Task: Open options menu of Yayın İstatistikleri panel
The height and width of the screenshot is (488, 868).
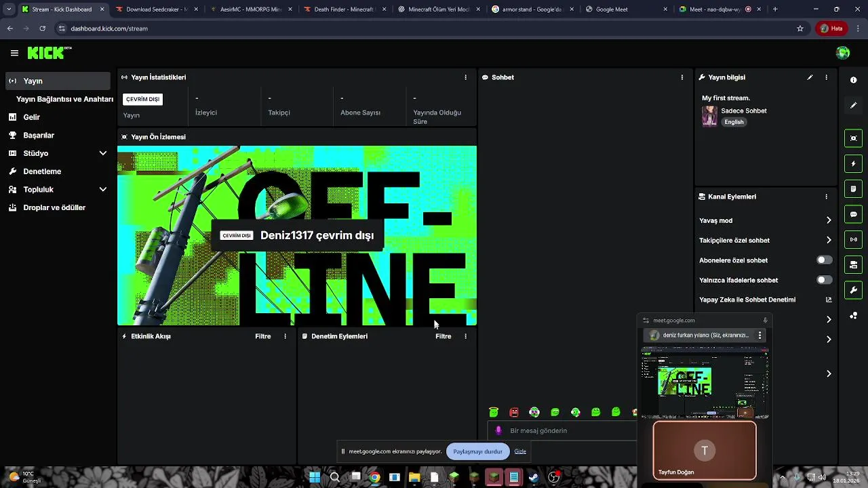Action: 465,77
